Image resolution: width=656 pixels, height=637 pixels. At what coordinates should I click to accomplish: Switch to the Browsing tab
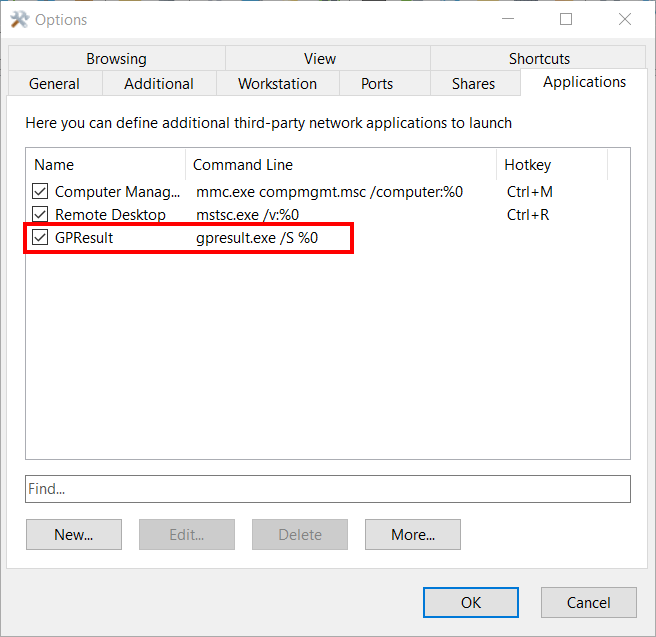tap(116, 59)
